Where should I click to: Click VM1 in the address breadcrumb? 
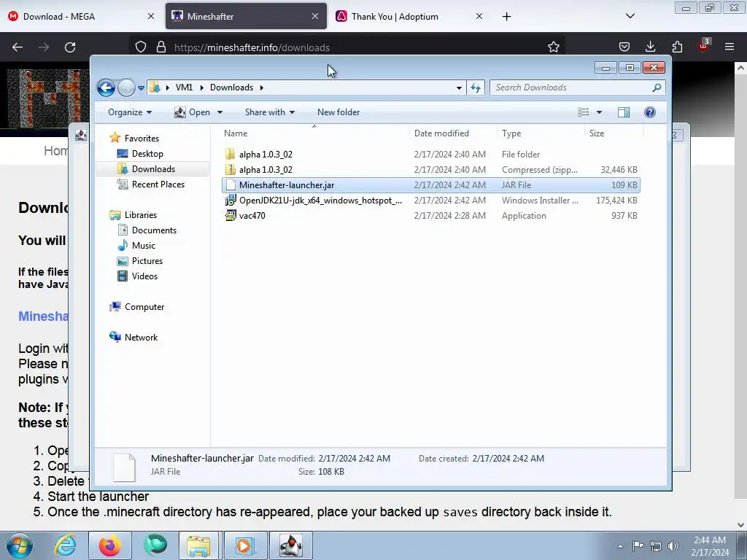(184, 87)
